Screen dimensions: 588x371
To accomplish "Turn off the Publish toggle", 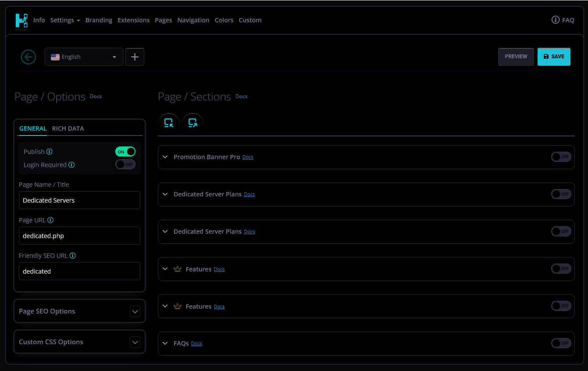I will coord(125,152).
